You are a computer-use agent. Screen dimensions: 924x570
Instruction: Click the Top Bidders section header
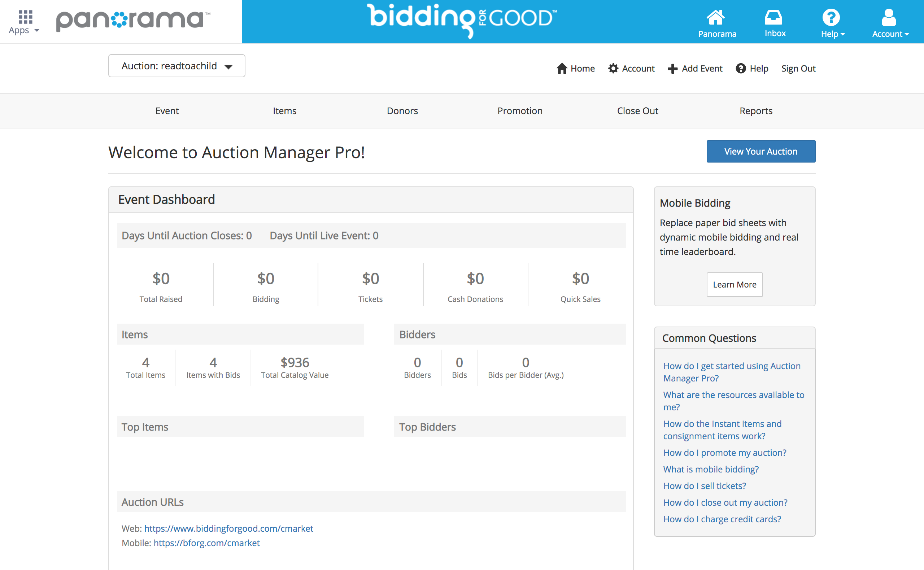pyautogui.click(x=510, y=427)
